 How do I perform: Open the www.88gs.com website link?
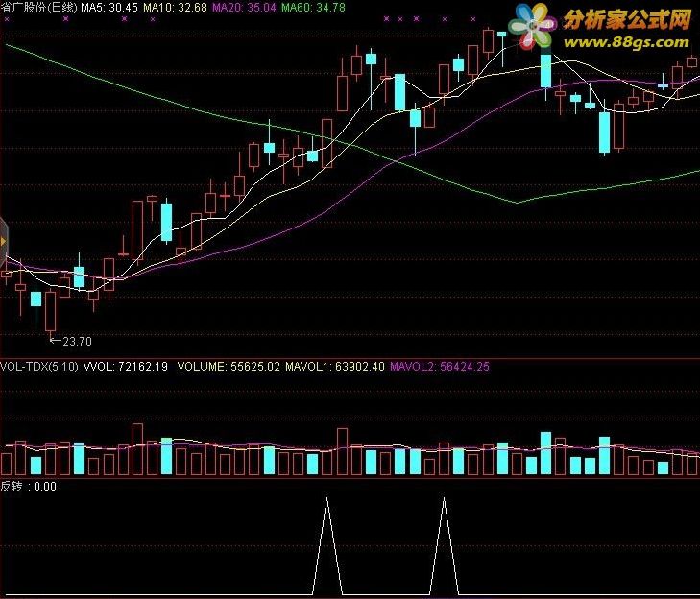point(626,42)
